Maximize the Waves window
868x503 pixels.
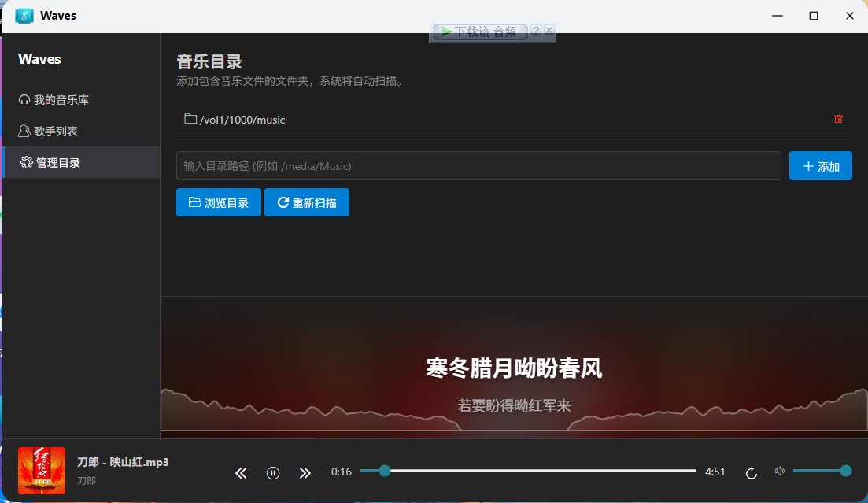tap(813, 16)
